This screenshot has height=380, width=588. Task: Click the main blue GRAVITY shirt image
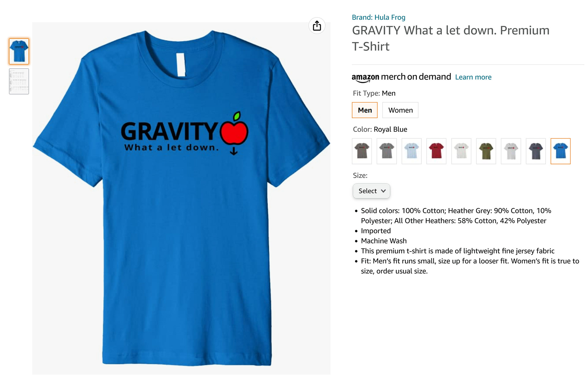[181, 198]
